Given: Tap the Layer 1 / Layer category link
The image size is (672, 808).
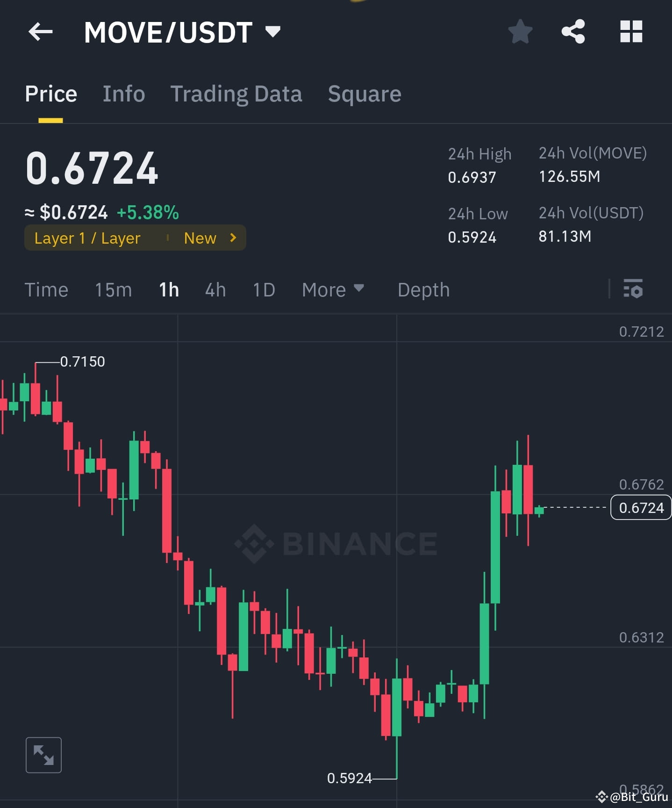Looking at the screenshot, I should point(87,238).
